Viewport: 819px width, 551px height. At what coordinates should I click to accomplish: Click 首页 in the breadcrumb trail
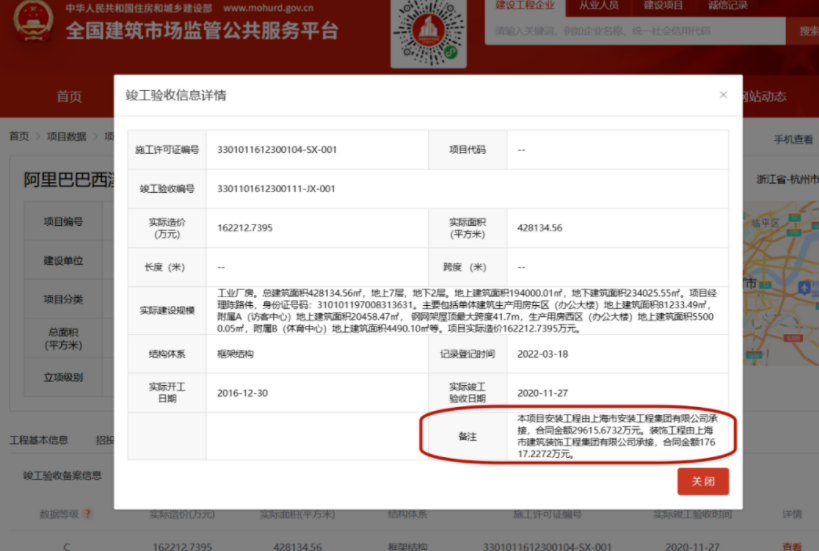pos(19,137)
